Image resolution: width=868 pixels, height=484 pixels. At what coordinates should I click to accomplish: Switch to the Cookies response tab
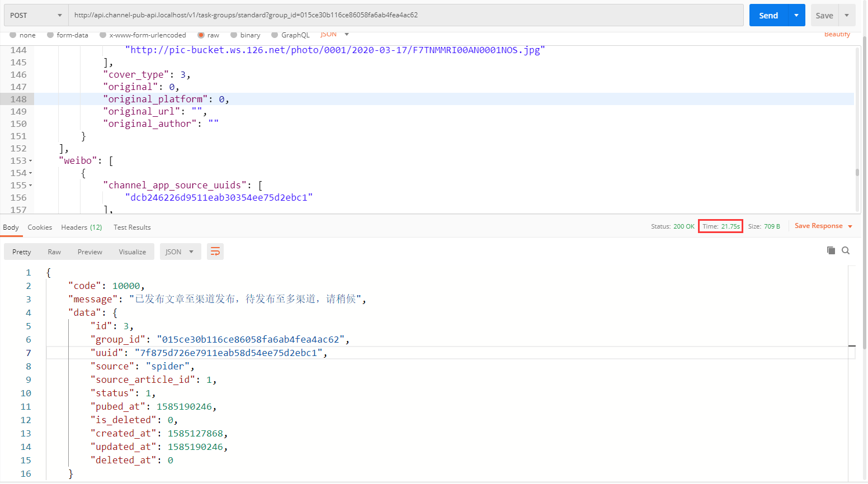point(40,227)
